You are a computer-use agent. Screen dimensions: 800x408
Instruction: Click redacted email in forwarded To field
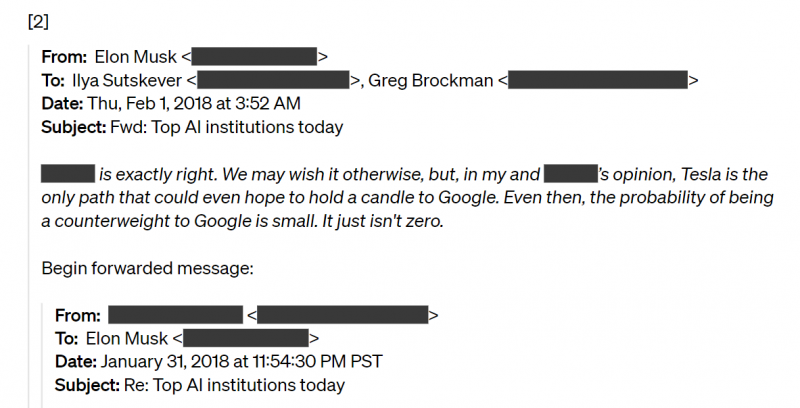246,338
